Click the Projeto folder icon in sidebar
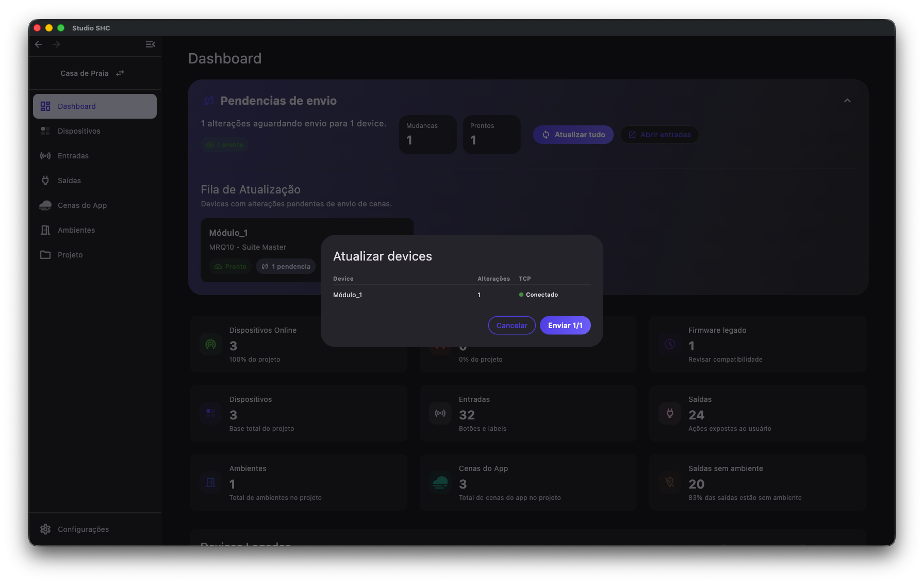The image size is (924, 584). 45,255
